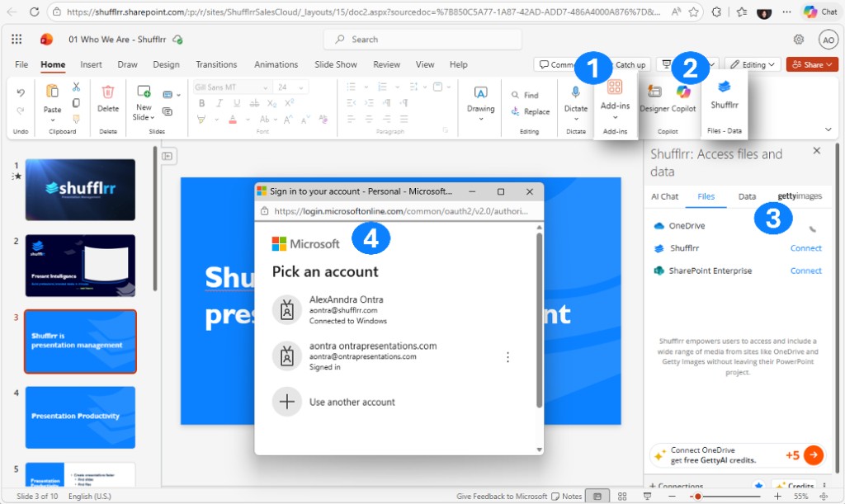Open Designer from the ribbon
This screenshot has width=845, height=504.
tap(654, 99)
